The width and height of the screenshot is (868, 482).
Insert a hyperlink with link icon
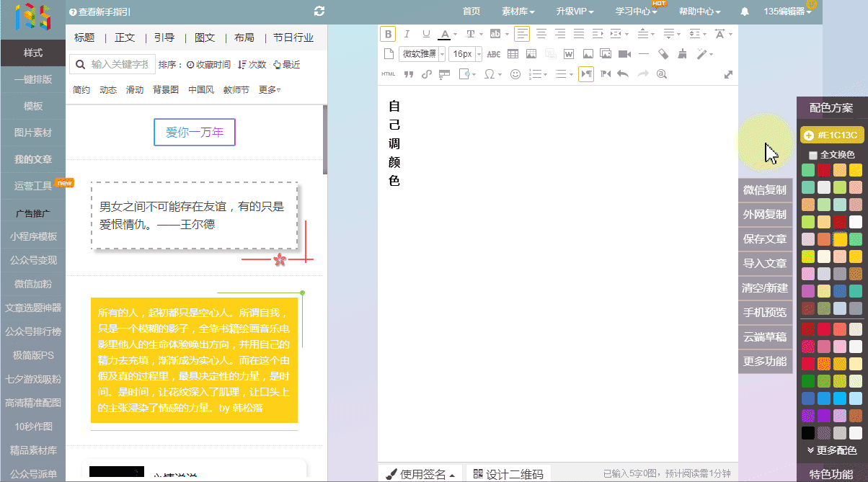pos(426,73)
